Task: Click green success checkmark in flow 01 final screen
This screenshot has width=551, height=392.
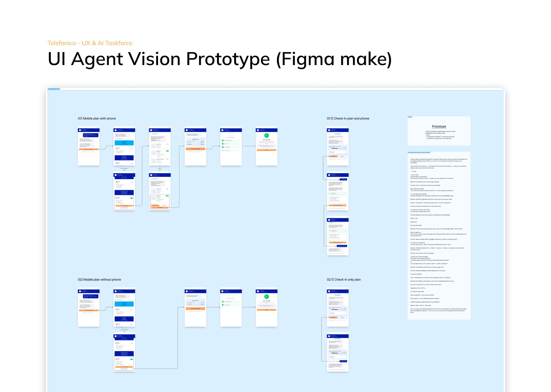Action: [267, 136]
